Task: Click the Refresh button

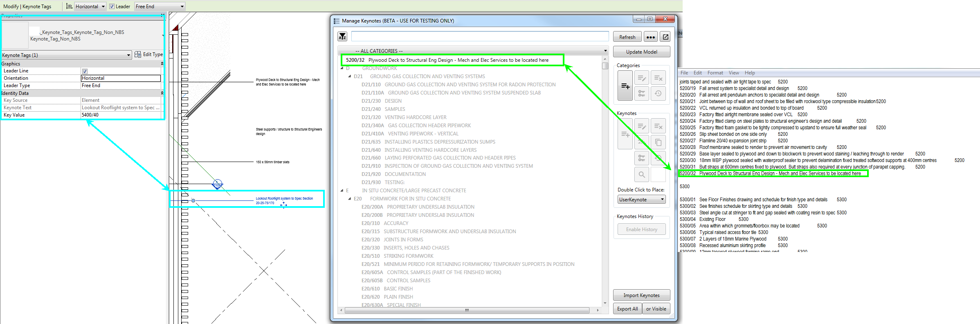Action: tap(627, 37)
